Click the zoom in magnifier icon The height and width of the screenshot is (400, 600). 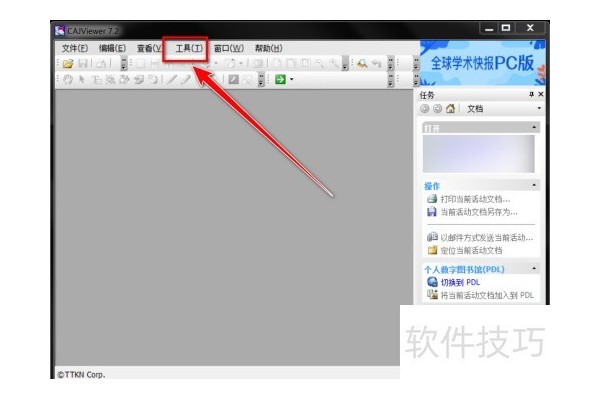coord(334,64)
